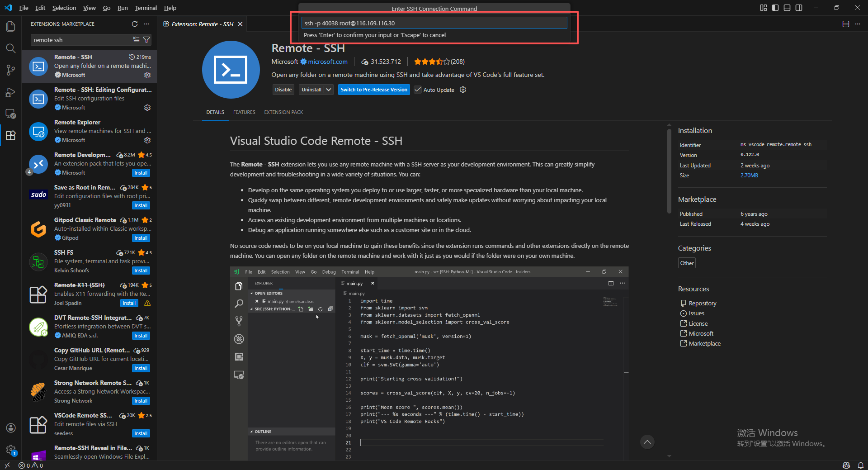Switch to the EXTENSION PACK tab

[283, 112]
